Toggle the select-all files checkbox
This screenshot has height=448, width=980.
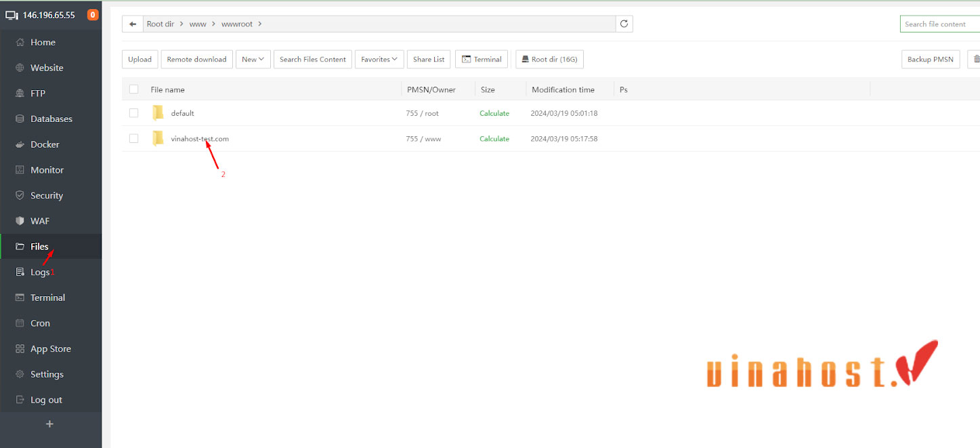133,89
